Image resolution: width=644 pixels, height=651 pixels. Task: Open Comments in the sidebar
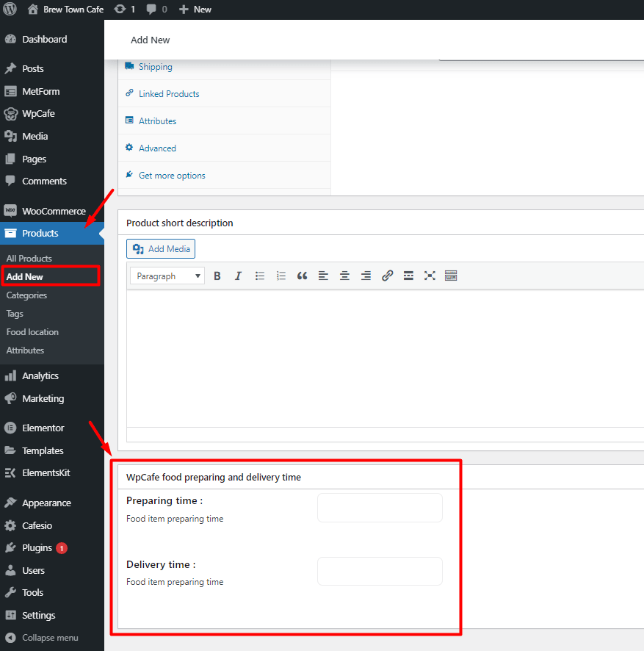(x=52, y=181)
